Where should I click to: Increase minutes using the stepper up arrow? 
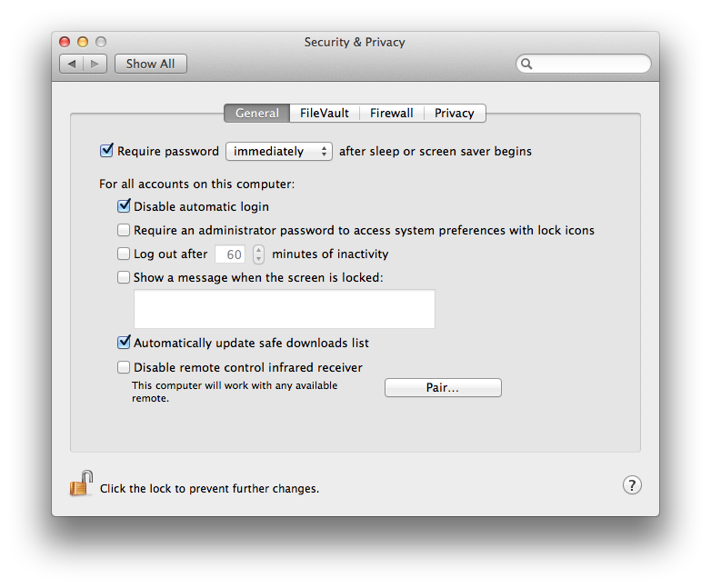coord(258,249)
